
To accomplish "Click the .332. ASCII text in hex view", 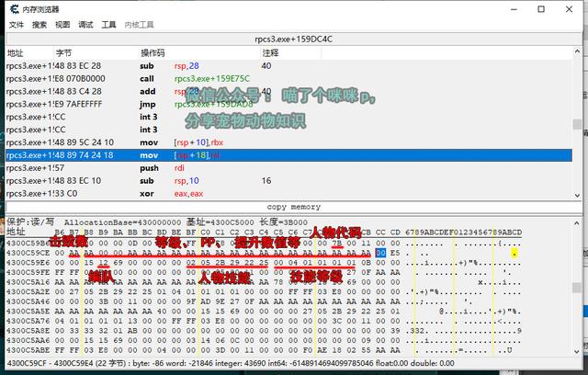I will (x=417, y=331).
